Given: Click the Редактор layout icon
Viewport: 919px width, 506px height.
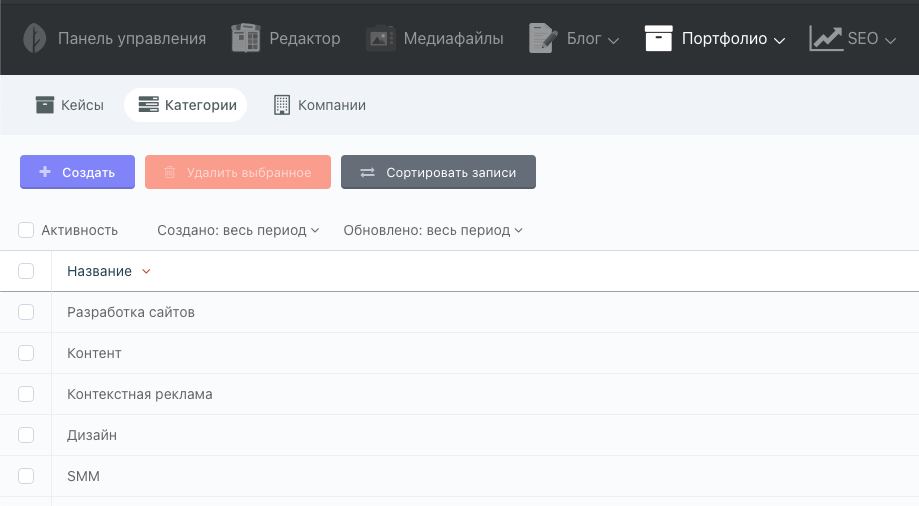Looking at the screenshot, I should pos(246,38).
